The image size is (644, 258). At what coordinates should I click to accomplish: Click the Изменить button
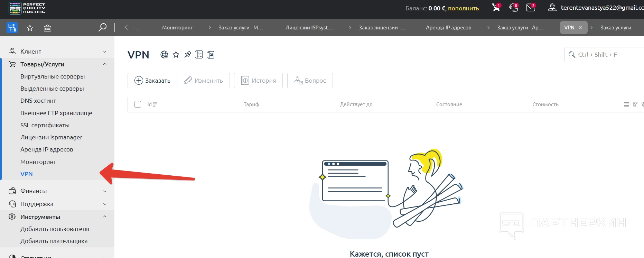point(204,81)
